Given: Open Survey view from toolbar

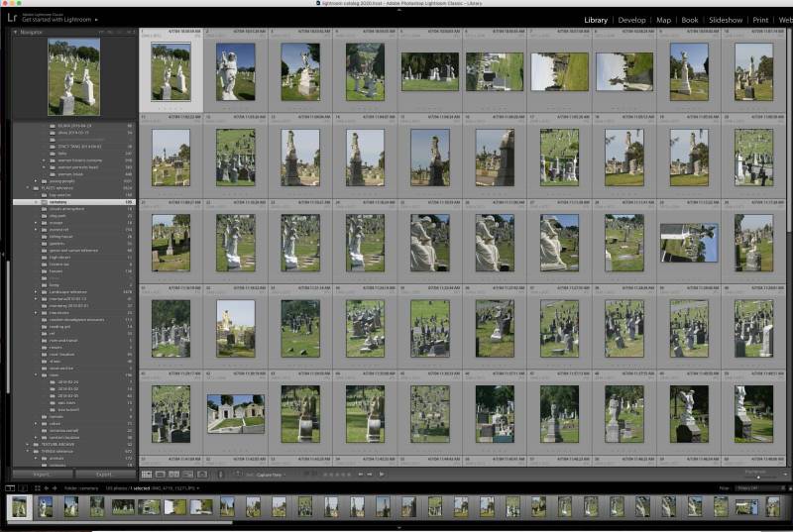Looking at the screenshot, I should pos(187,475).
